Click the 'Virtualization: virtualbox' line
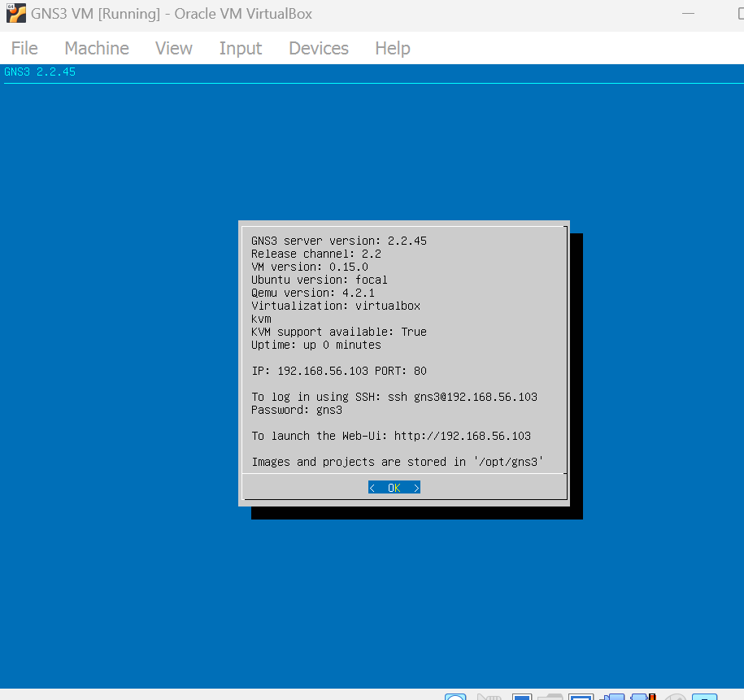This screenshot has width=744, height=700. [336, 307]
